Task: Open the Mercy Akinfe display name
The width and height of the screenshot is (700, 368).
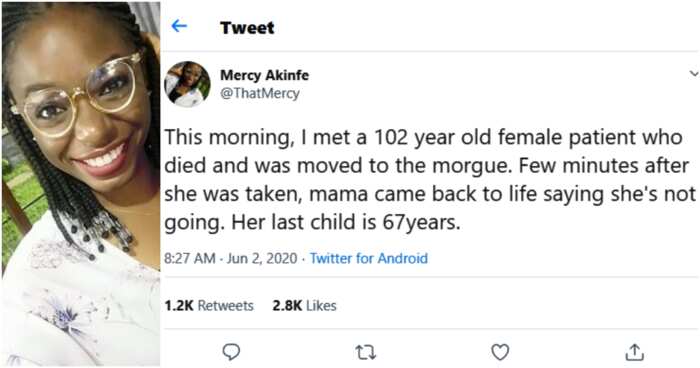Action: click(264, 75)
